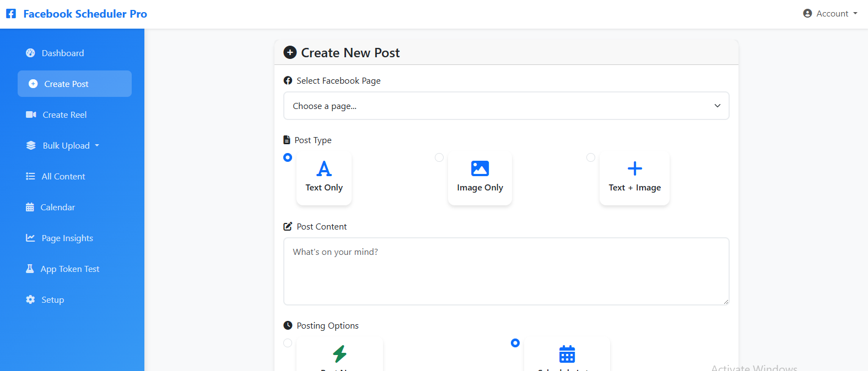Click the Post Type label text
Screen dimensions: 868x371
pos(313,140)
